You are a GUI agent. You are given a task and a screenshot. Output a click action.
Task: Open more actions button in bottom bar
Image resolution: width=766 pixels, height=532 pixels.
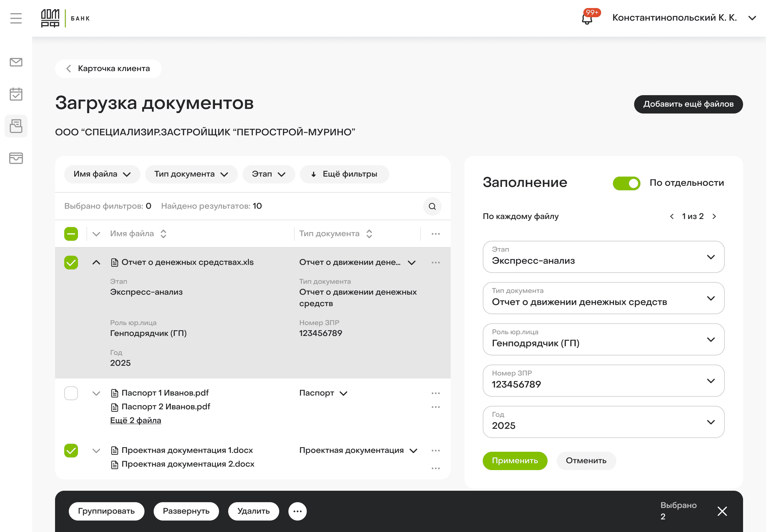point(297,511)
